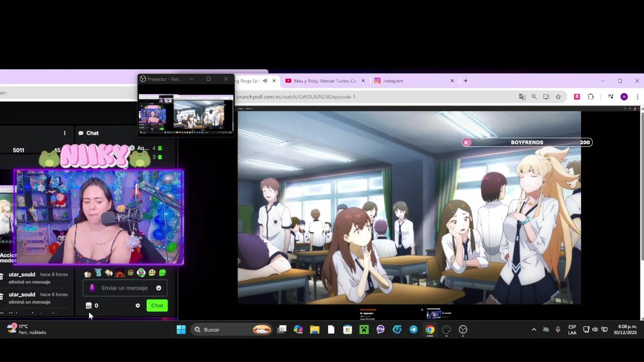Open File Explorer from the taskbar
Screen dimensions: 644x362
[x=314, y=330]
